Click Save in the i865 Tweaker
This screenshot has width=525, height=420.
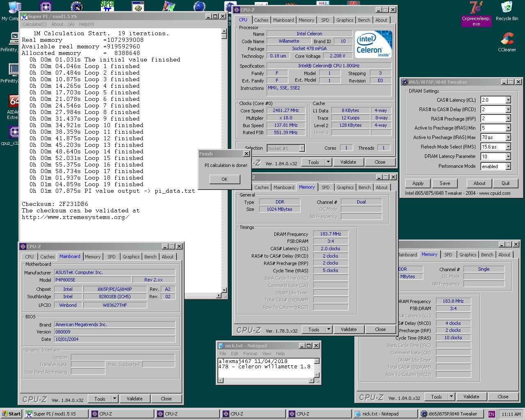tap(445, 183)
